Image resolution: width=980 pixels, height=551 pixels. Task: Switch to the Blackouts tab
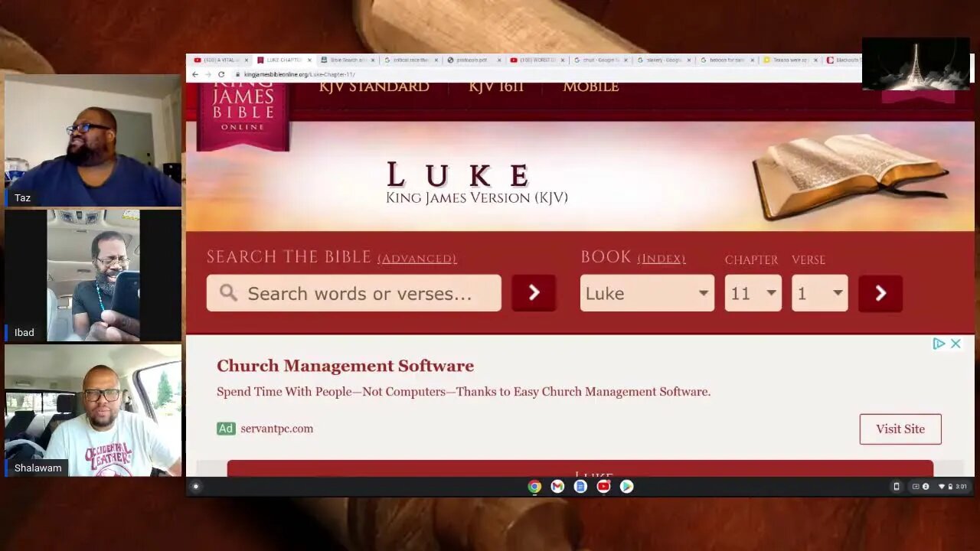coord(842,60)
